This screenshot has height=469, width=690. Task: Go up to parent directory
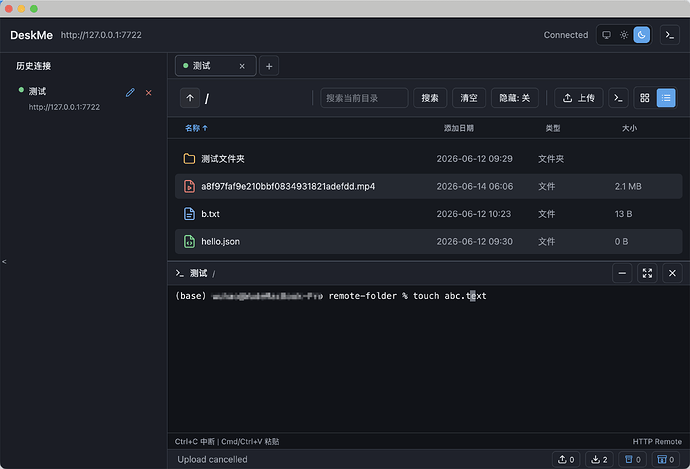click(x=190, y=98)
